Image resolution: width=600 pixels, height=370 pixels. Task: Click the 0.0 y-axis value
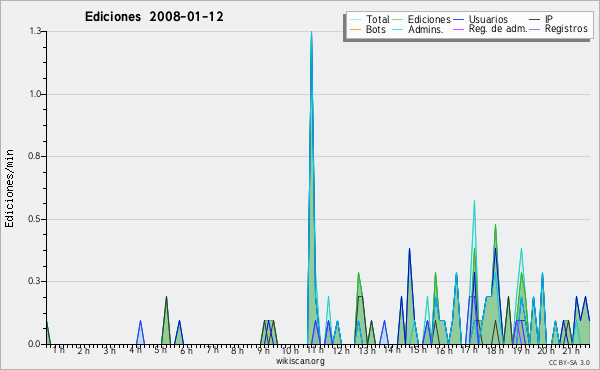[x=35, y=344]
